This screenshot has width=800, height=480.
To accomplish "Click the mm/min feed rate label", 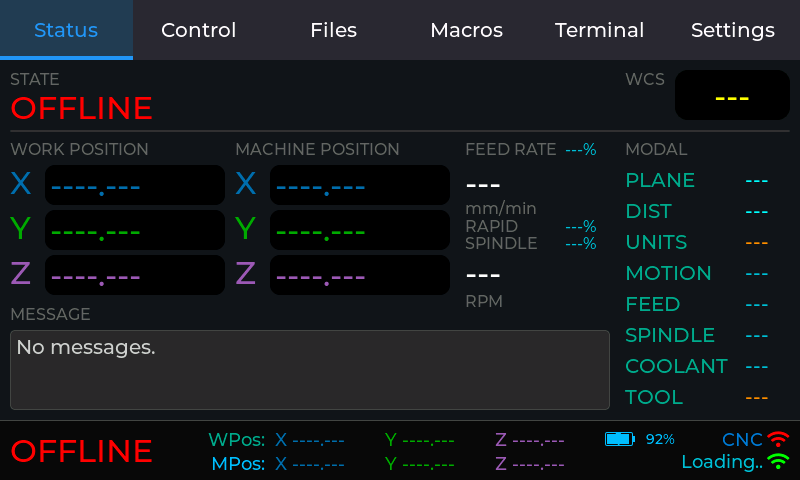I will click(501, 209).
